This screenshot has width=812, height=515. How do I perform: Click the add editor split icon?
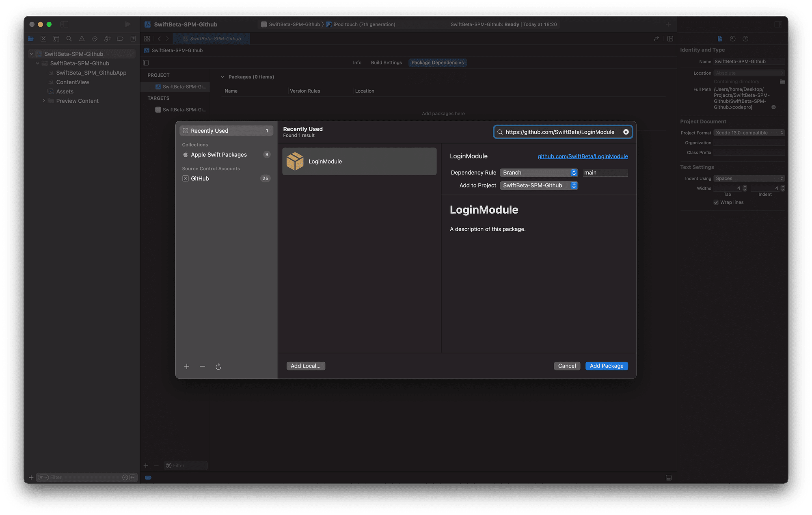(670, 39)
